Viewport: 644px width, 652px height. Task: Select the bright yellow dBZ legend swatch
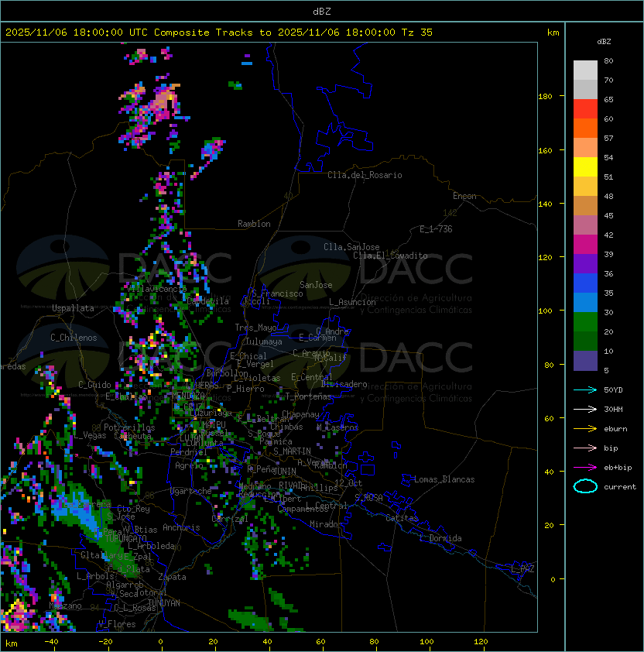585,167
